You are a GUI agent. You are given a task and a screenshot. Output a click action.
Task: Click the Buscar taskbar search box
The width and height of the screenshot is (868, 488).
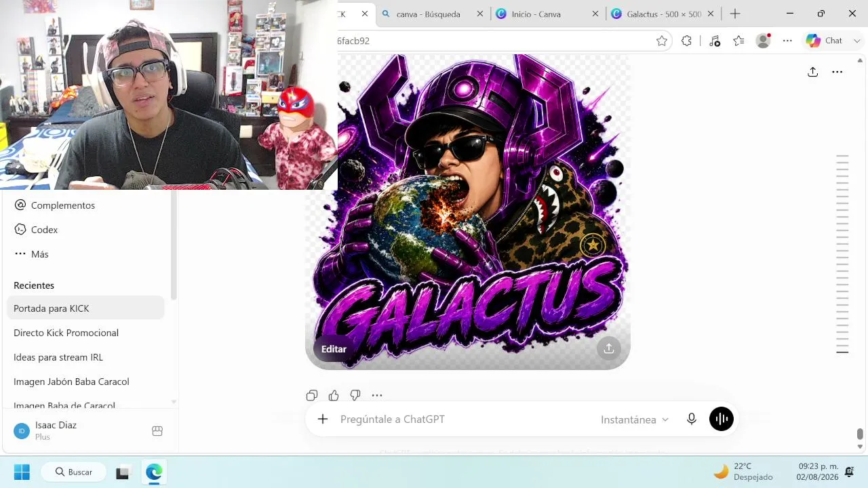click(x=74, y=472)
